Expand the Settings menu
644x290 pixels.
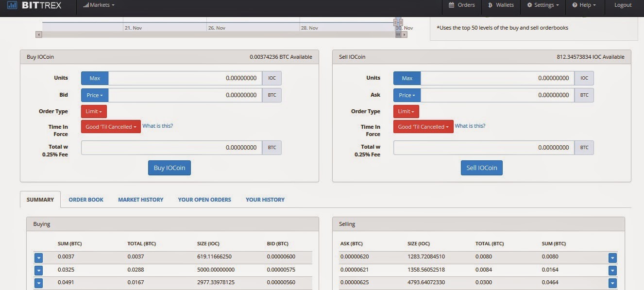pos(542,5)
